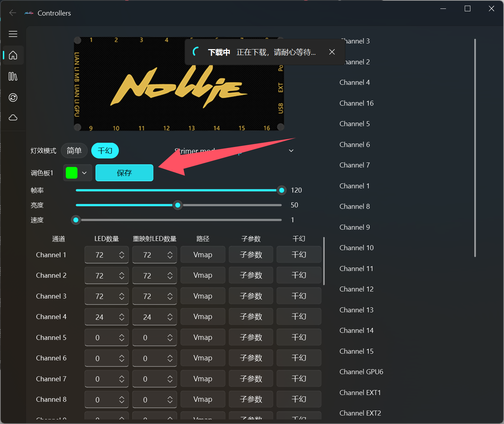The image size is (504, 424).
Task: Select Channel 4 in right list
Action: pos(355,82)
